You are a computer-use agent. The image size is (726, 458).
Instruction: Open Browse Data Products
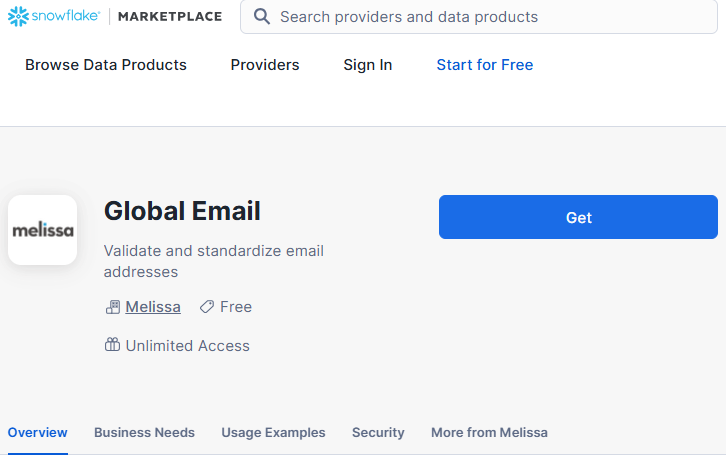[x=106, y=65]
